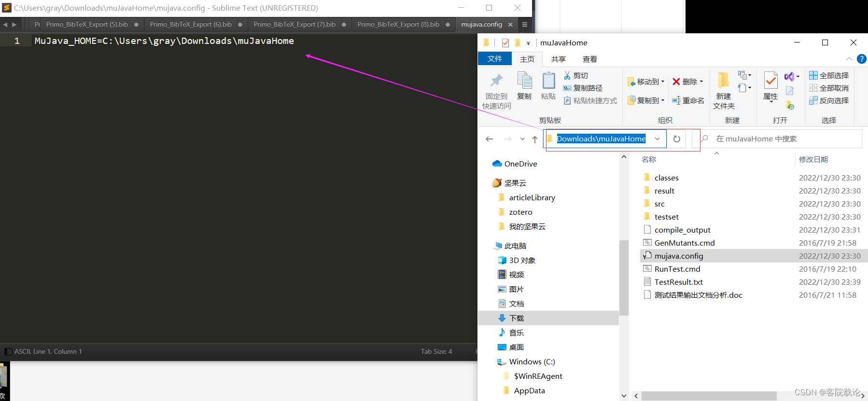This screenshot has width=868, height=401.
Task: Click the previous tab arrow in Sublime Text
Action: point(5,24)
